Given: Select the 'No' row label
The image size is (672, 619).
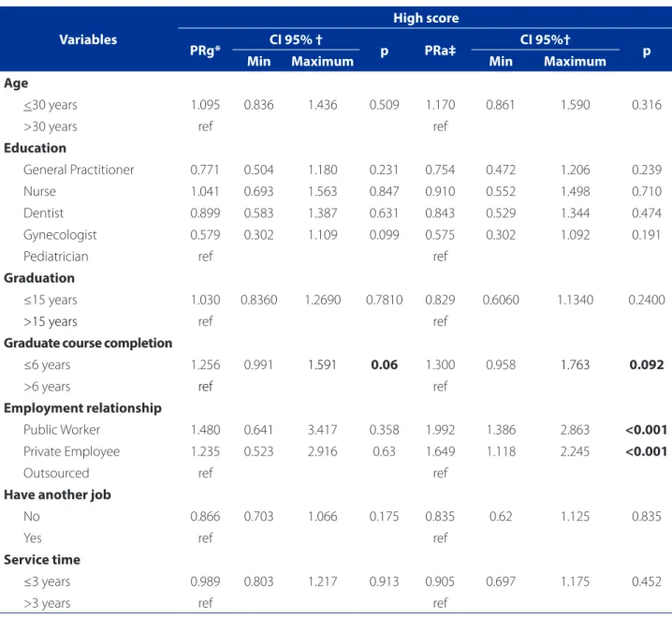Looking at the screenshot, I should pos(32,517).
